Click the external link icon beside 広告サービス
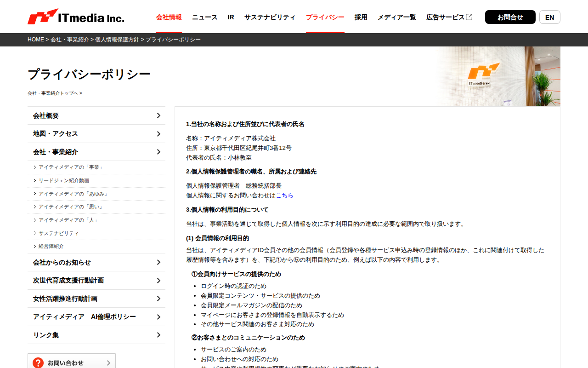Screen dimensions: 588x368 [469, 17]
